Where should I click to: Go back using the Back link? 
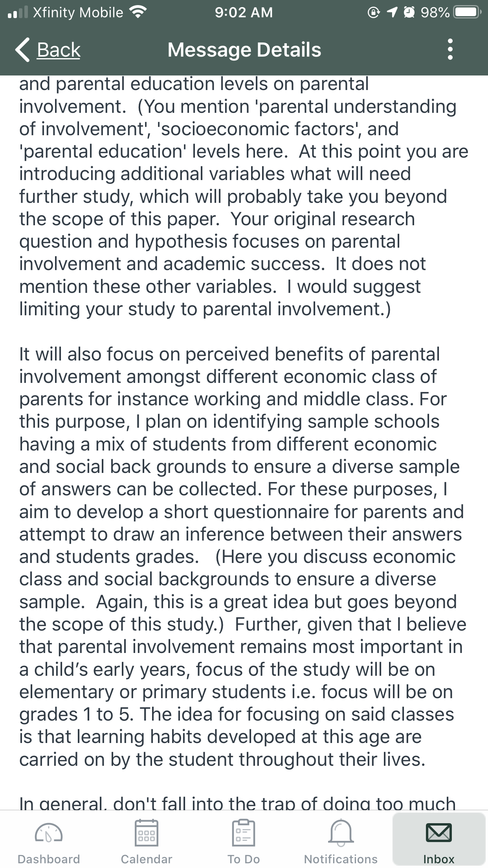[x=59, y=50]
